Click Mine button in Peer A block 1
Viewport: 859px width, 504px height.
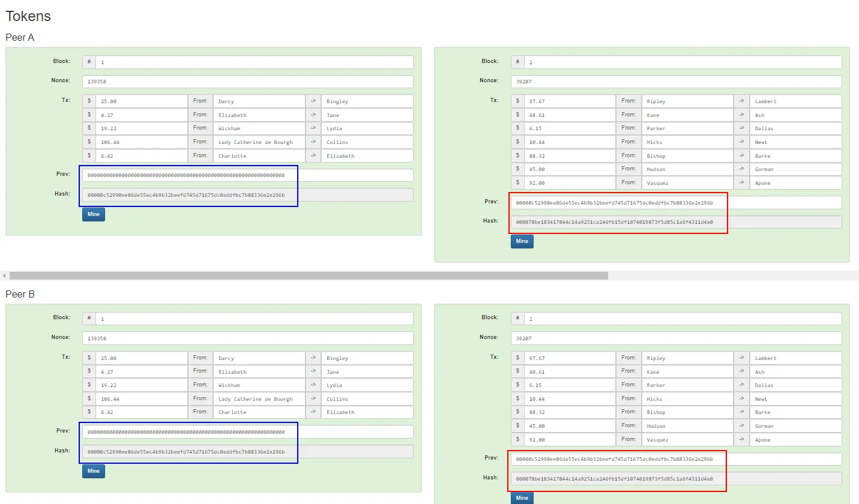point(94,214)
